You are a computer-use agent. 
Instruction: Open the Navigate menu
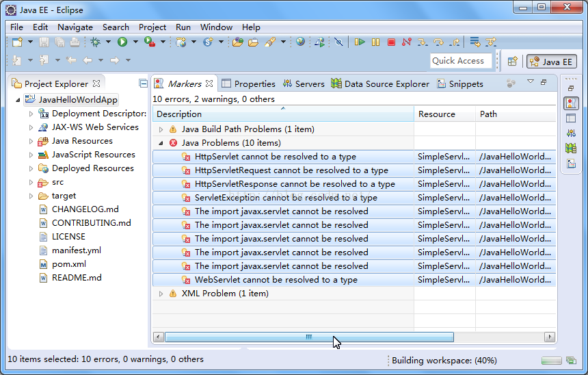click(75, 27)
